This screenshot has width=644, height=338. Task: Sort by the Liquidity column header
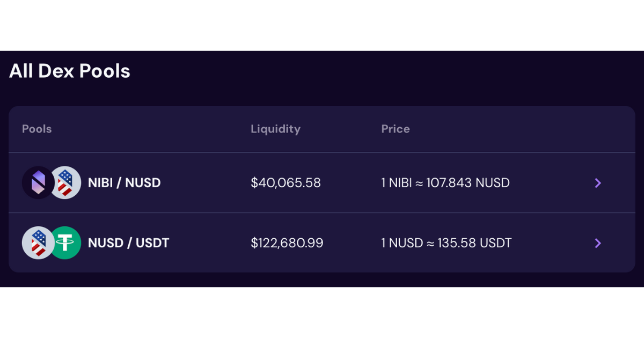[275, 129]
